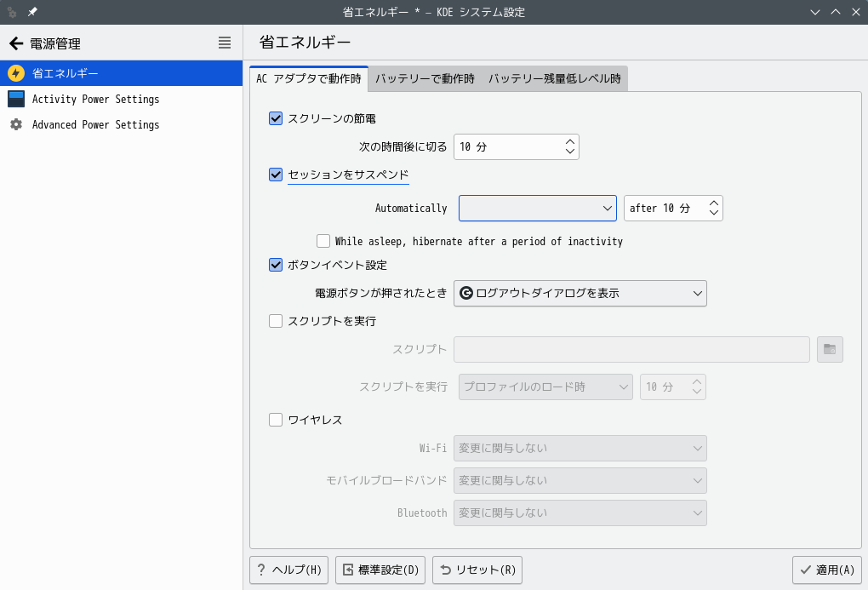
Task: Open Activity Power Settings in the sidebar
Action: pos(95,99)
